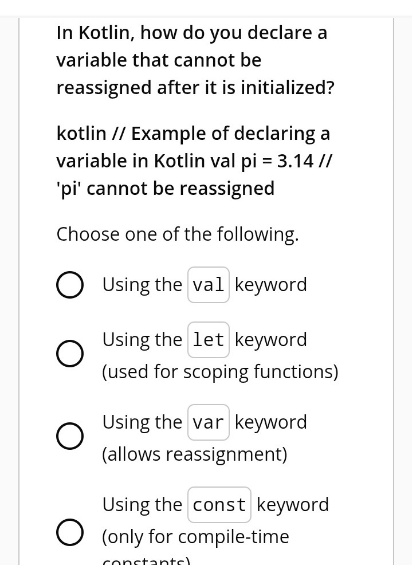This screenshot has width=412, height=565.
Task: Click the word 'keyword' in var option
Action: pos(271,422)
